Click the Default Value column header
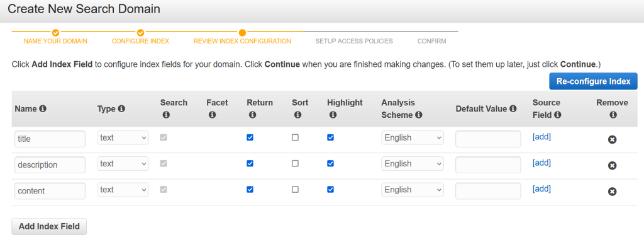This screenshot has height=242, width=644. 481,109
